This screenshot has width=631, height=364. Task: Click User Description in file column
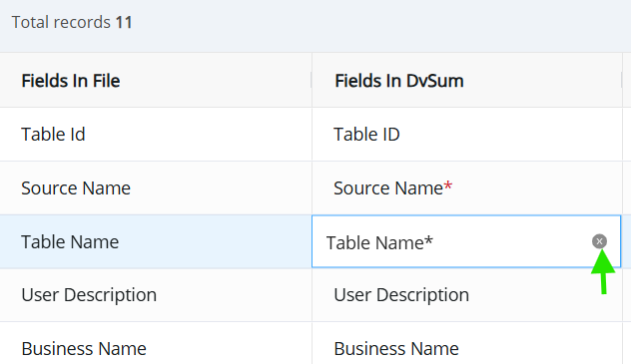89,295
